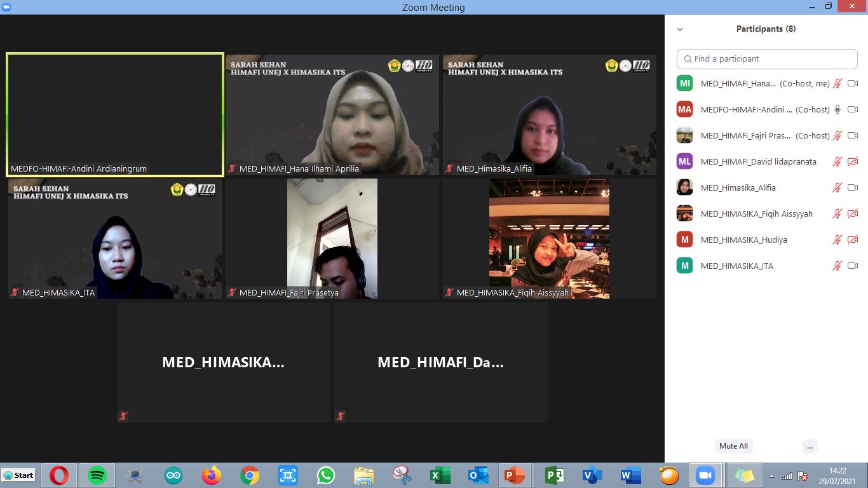Toggle the crossed camera icon for MED_HIMASIKA_Fiqih Aissyyah

pos(853,214)
